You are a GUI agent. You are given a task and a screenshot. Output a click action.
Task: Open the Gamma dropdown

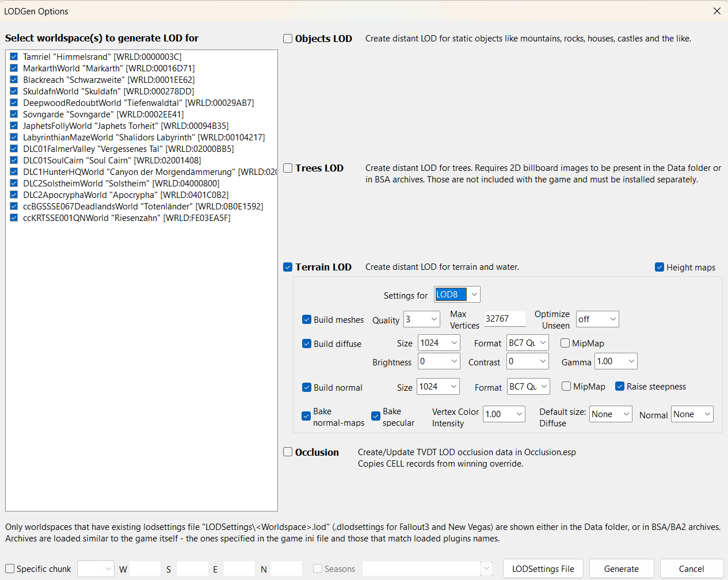(616, 361)
